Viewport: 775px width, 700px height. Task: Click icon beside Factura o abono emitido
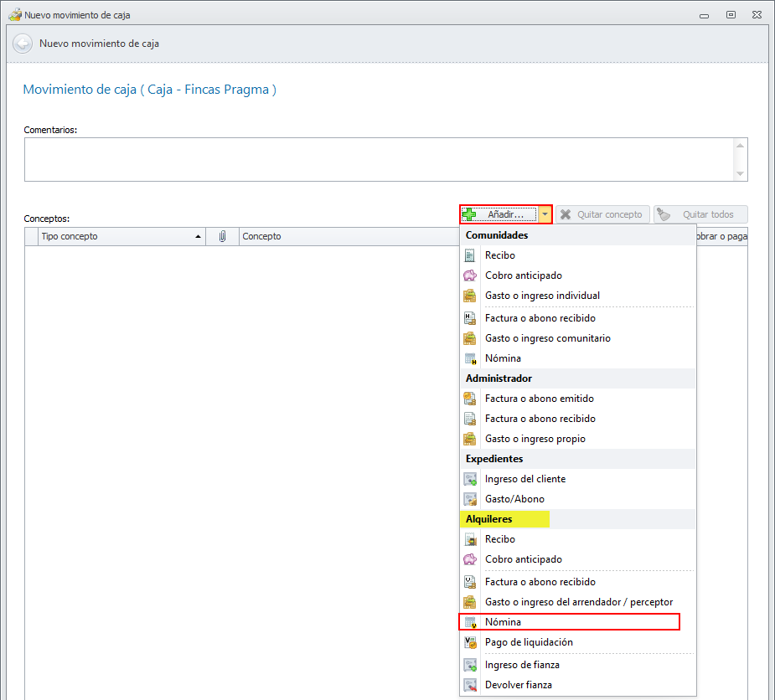(x=470, y=399)
